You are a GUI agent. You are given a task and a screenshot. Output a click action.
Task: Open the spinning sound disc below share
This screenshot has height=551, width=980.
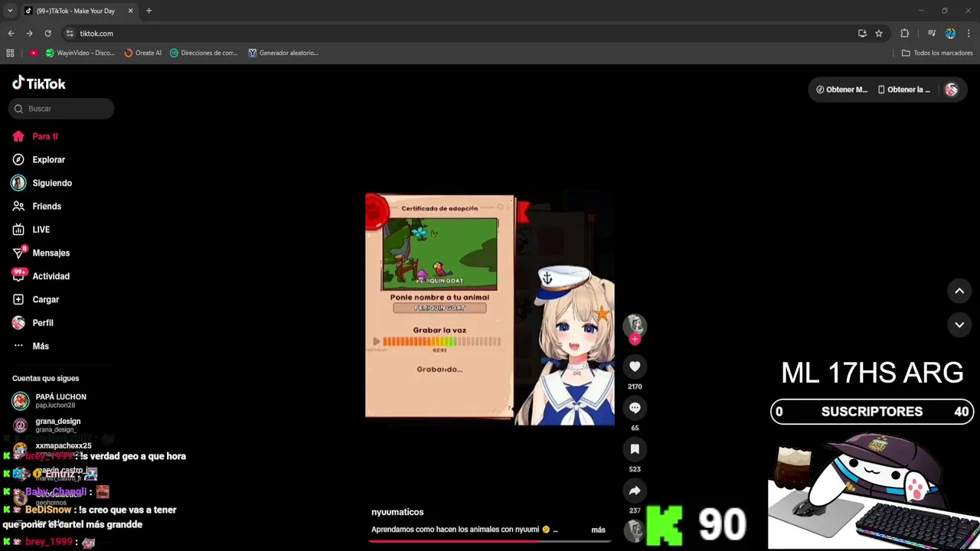[x=635, y=530]
